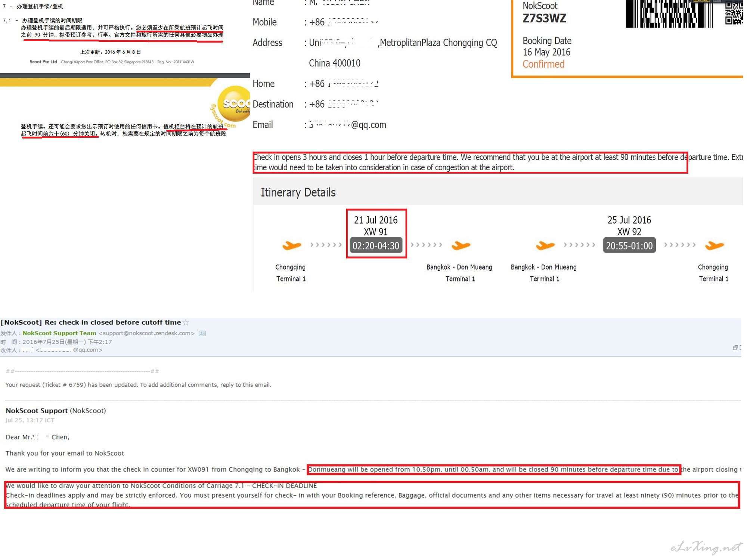This screenshot has height=560, width=747.
Task: Click the booking reference Z7S3WZ
Action: (x=544, y=18)
